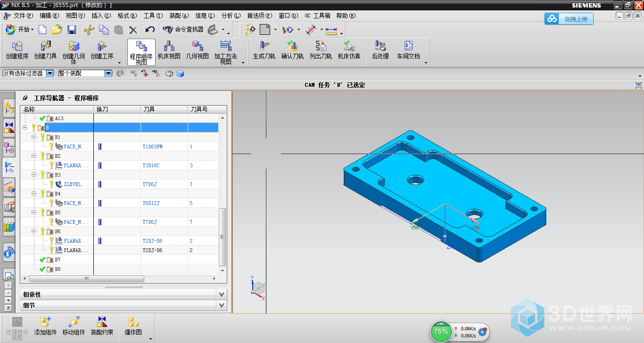Collapse the B2 tree node
644x343 pixels.
click(33, 156)
